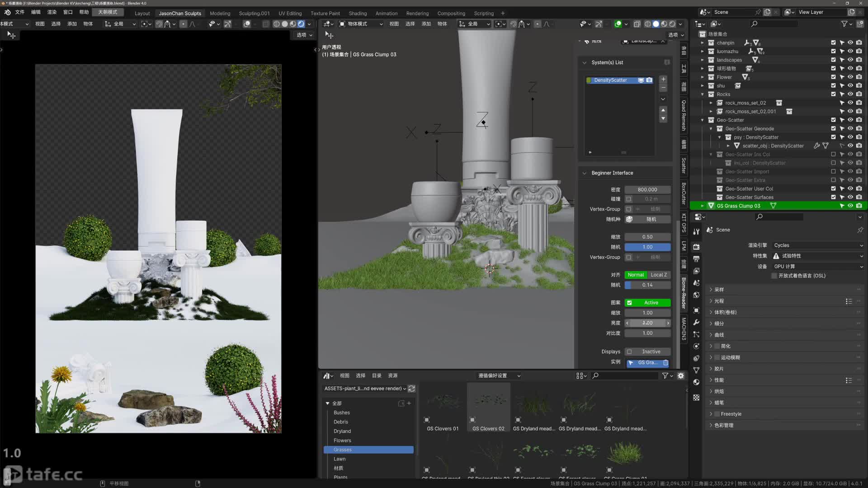The image size is (868, 488).
Task: Move scatter system down in list
Action: click(x=663, y=118)
